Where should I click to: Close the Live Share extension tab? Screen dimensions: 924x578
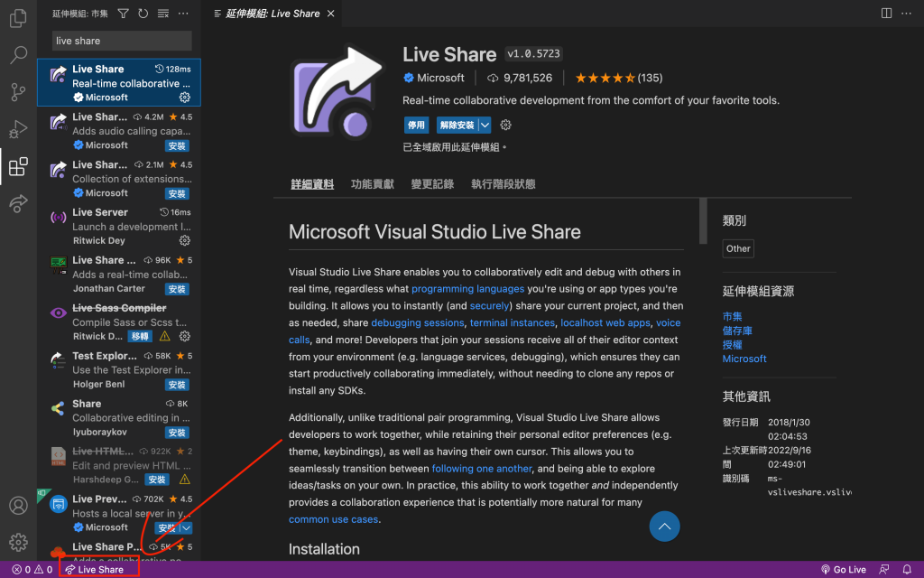(x=330, y=13)
